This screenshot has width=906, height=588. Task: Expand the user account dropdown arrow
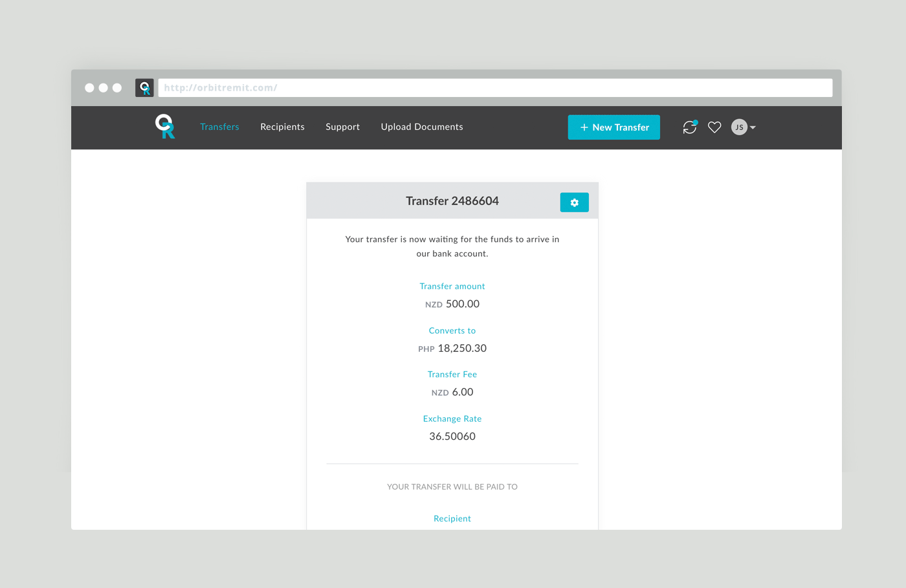tap(753, 128)
